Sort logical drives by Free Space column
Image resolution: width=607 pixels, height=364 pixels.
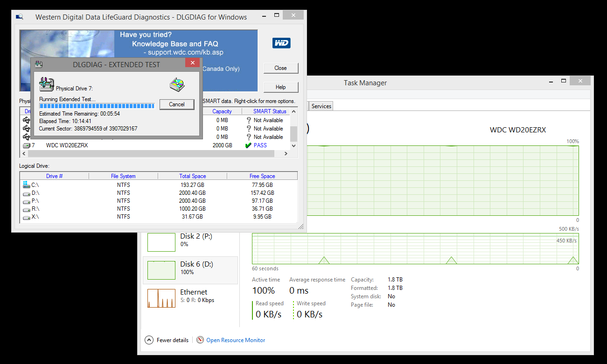[x=262, y=176]
